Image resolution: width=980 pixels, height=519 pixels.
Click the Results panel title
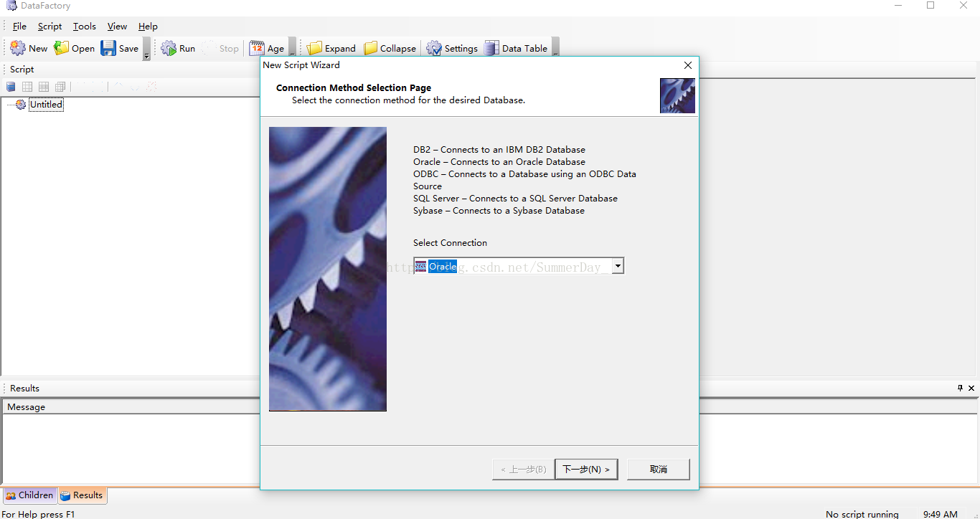[24, 389]
